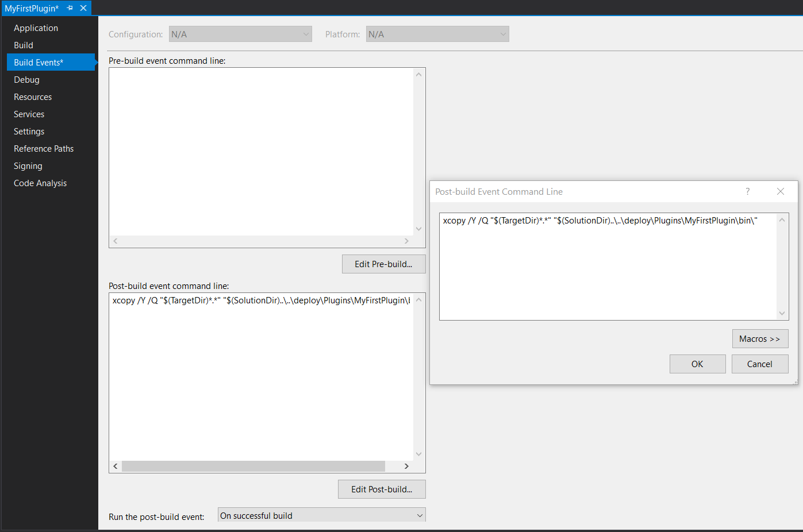The height and width of the screenshot is (532, 803).
Task: Cancel the Post-build Event dialog
Action: tap(760, 364)
